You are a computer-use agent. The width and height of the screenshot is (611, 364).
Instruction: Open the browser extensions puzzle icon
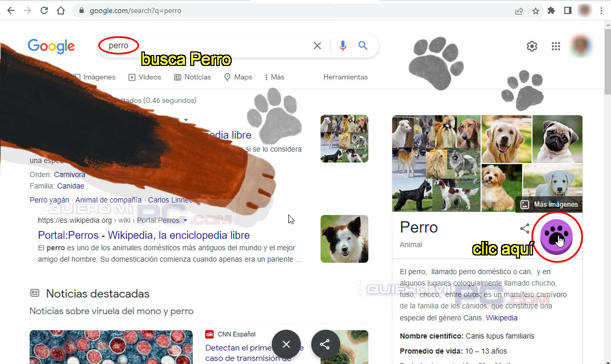click(551, 10)
